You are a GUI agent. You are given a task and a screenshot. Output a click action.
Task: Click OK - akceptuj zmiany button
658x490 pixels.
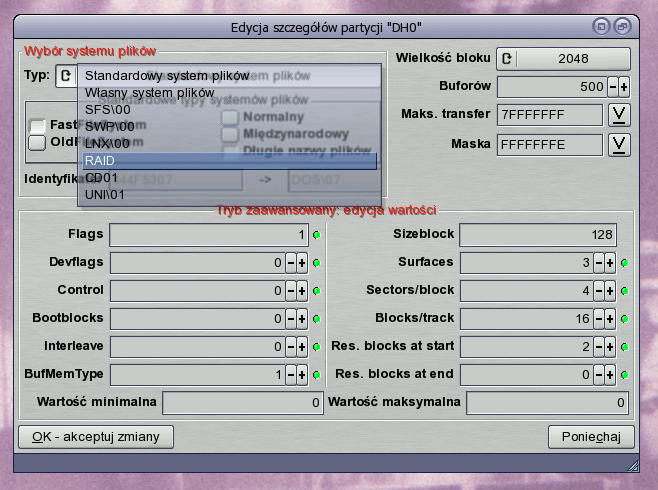coord(96,437)
